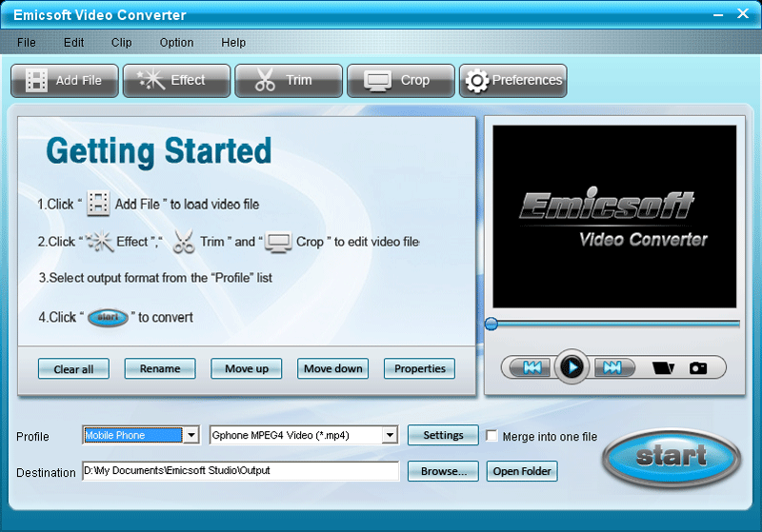This screenshot has height=532, width=762.
Task: Open the Crop tool
Action: [401, 81]
